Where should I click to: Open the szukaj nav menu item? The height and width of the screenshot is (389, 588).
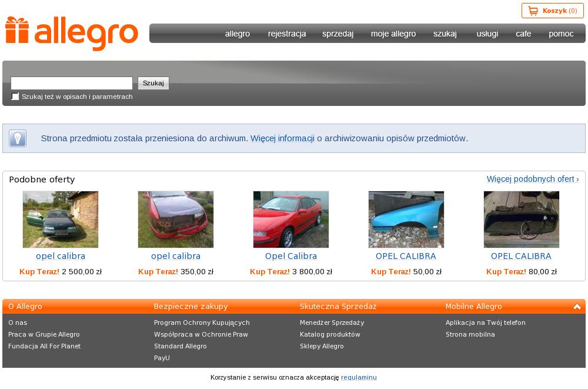click(445, 34)
